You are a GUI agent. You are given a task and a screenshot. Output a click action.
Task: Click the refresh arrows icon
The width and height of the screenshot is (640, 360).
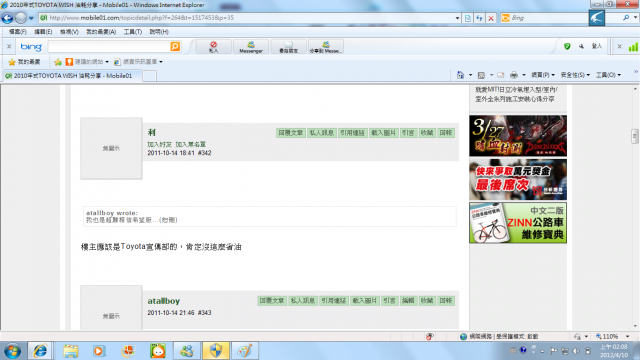[479, 18]
